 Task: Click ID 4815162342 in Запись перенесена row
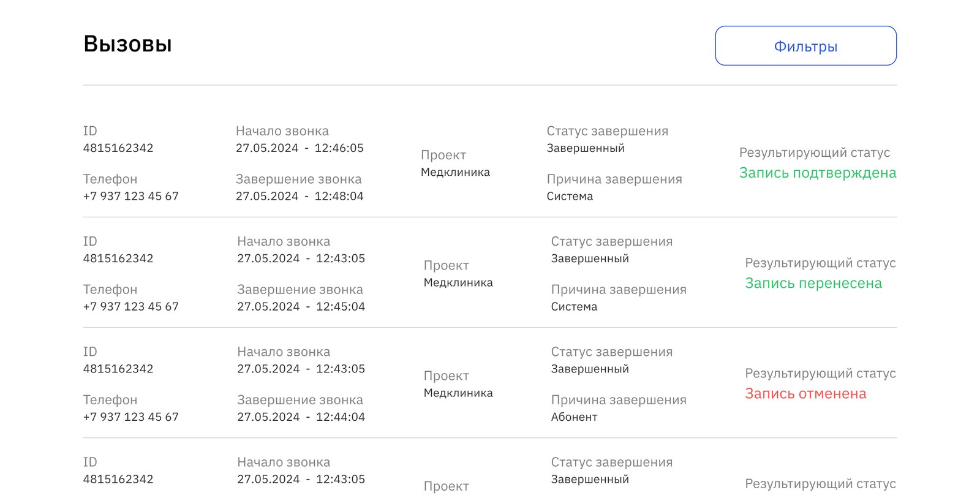click(118, 258)
